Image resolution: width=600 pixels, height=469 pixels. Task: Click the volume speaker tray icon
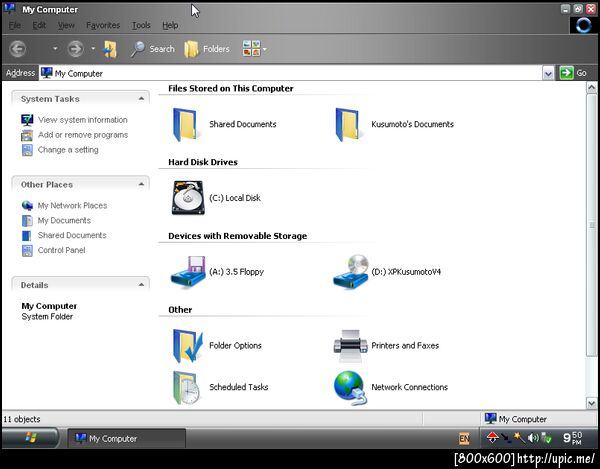point(532,438)
